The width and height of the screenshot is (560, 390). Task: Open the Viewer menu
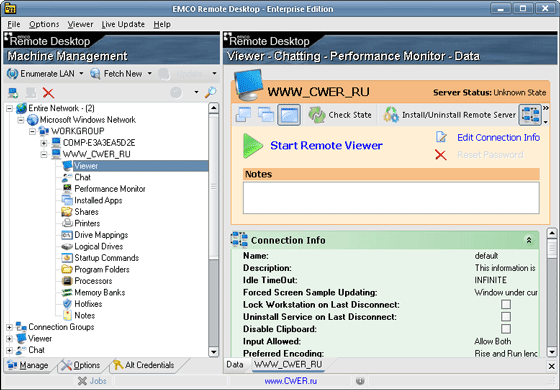(x=80, y=24)
